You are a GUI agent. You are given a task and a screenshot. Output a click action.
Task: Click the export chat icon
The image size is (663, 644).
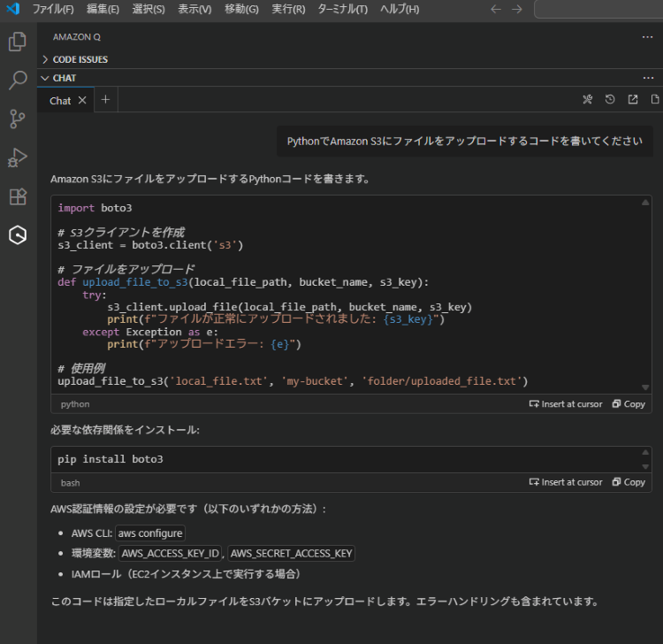click(633, 100)
